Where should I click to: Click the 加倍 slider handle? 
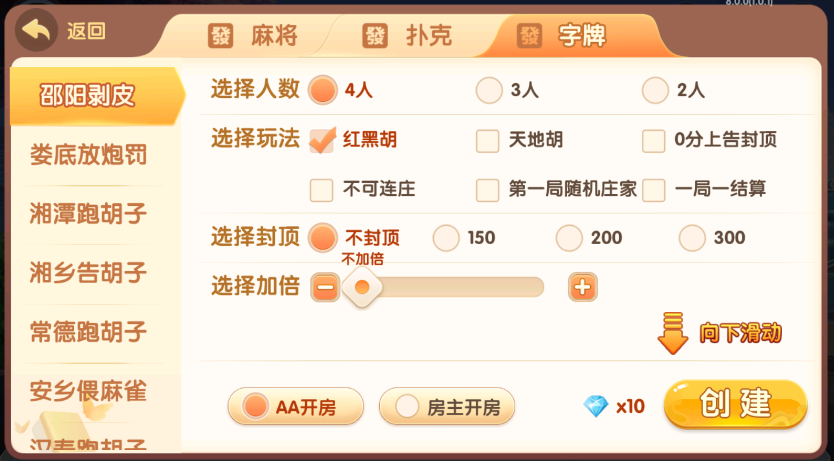click(x=362, y=288)
